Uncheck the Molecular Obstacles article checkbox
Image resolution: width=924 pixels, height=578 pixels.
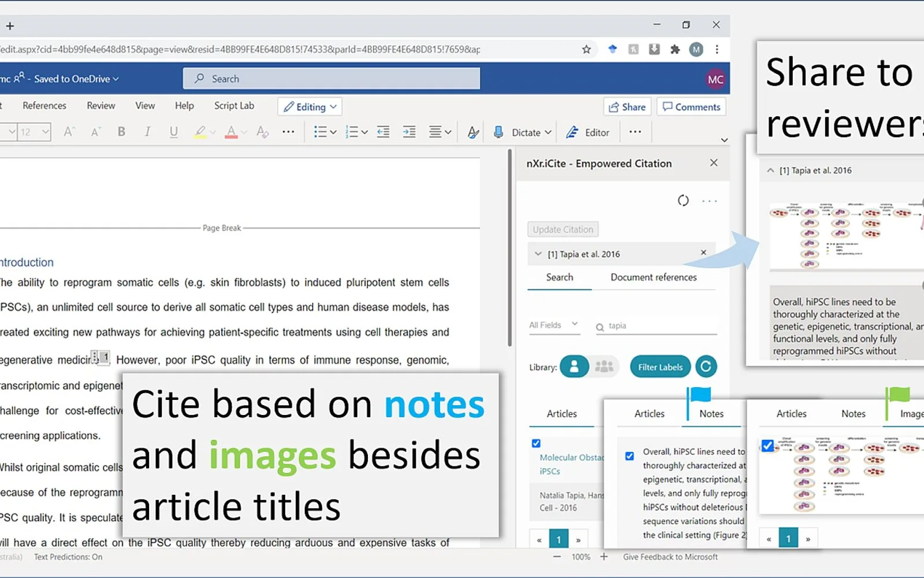coord(536,443)
